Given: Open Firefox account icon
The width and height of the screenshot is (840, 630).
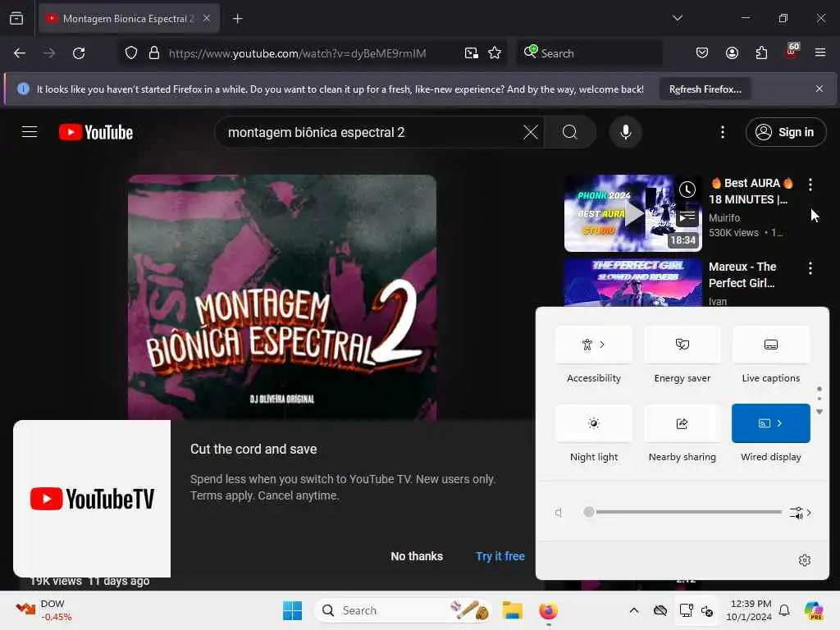Looking at the screenshot, I should tap(732, 53).
